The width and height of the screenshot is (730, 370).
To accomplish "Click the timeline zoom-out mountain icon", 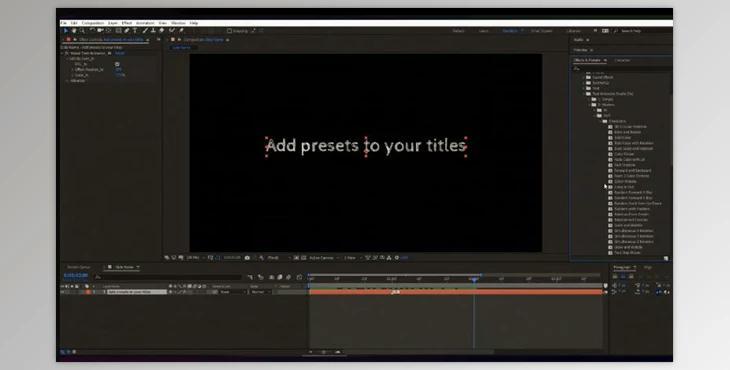I will tap(311, 352).
